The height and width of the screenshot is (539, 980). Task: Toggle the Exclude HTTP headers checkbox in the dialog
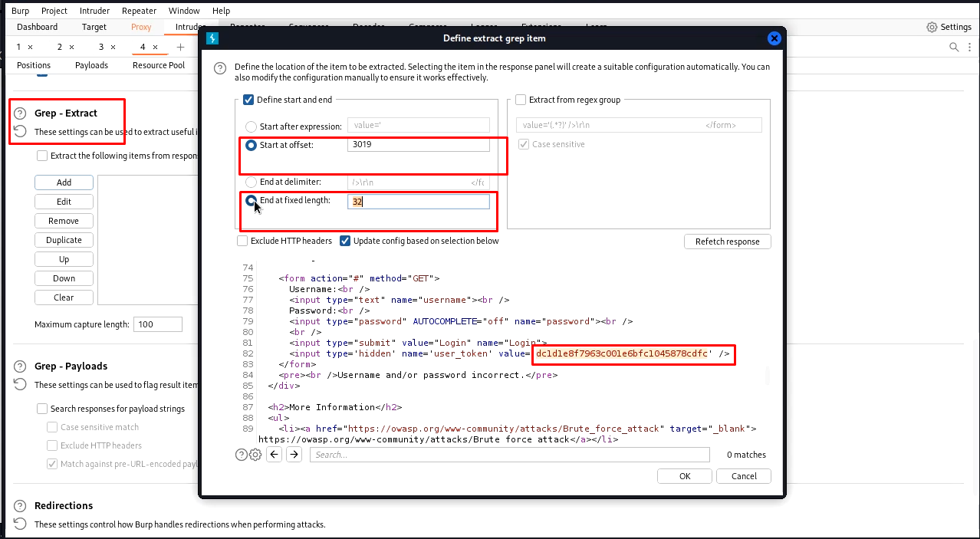pyautogui.click(x=243, y=241)
